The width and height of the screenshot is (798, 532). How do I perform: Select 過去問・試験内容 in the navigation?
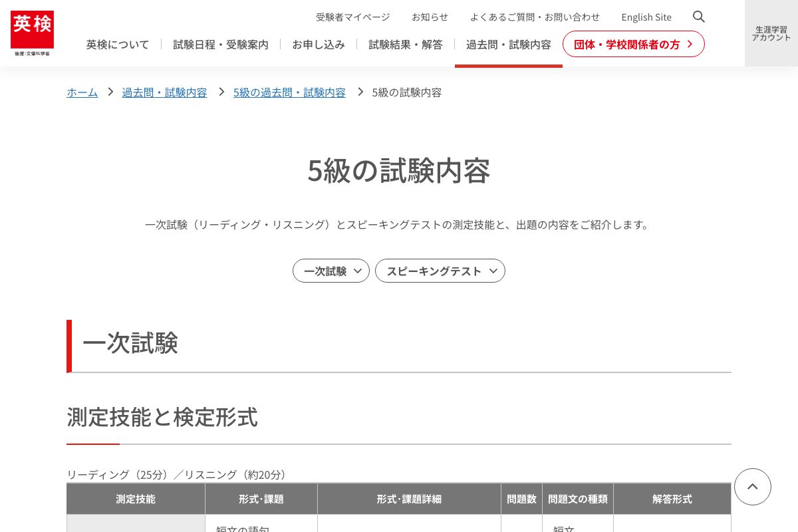pos(508,44)
